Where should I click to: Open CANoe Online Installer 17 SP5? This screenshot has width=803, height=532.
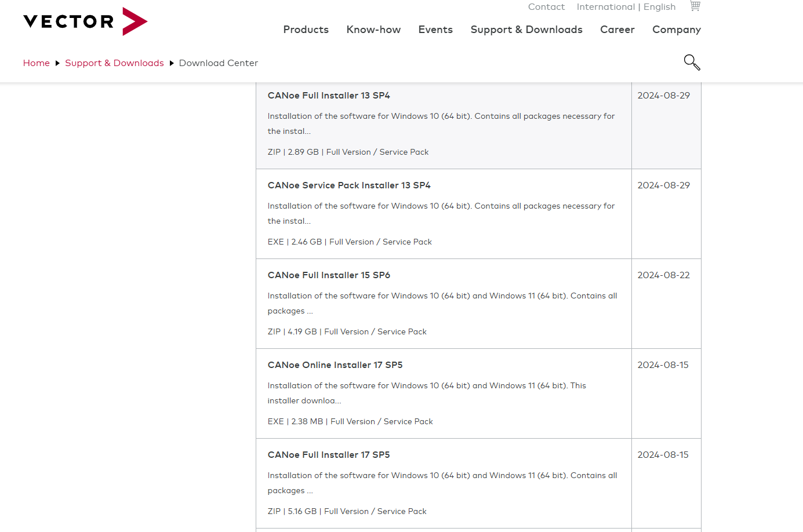point(335,365)
